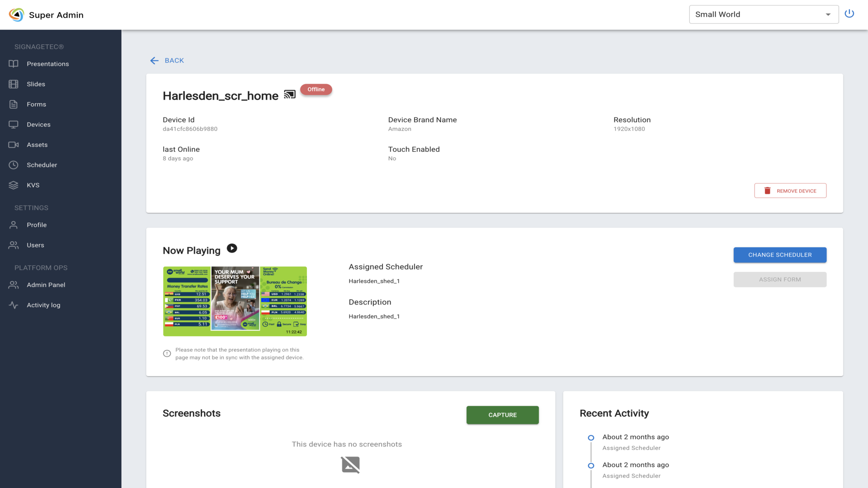868x488 pixels.
Task: Click the Presentations book icon in sidebar
Action: pos(14,64)
